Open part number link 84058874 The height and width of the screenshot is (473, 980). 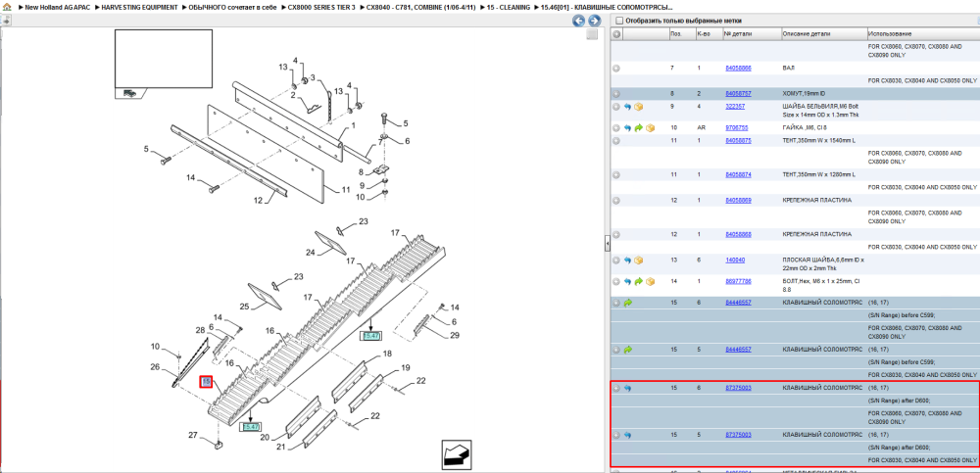(x=738, y=174)
